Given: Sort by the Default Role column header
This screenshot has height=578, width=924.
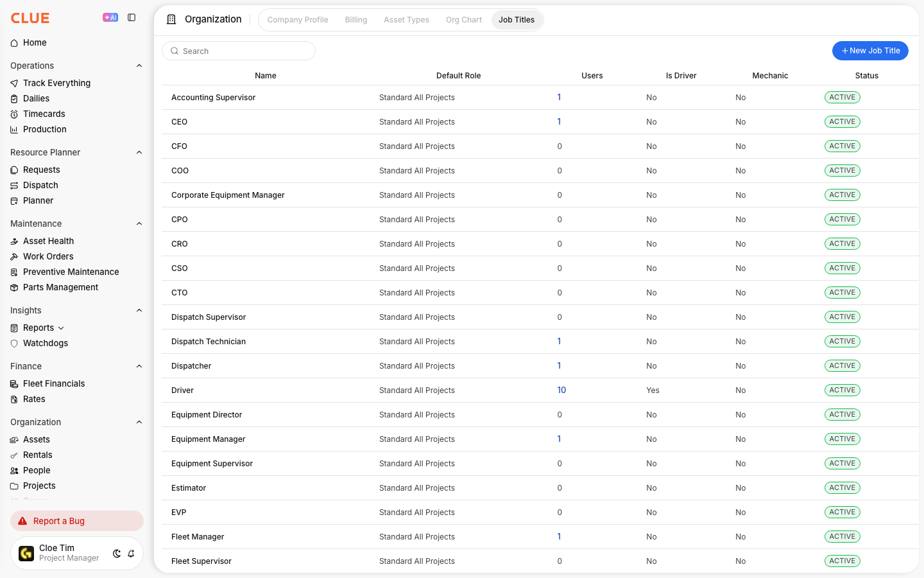Looking at the screenshot, I should click(x=458, y=76).
